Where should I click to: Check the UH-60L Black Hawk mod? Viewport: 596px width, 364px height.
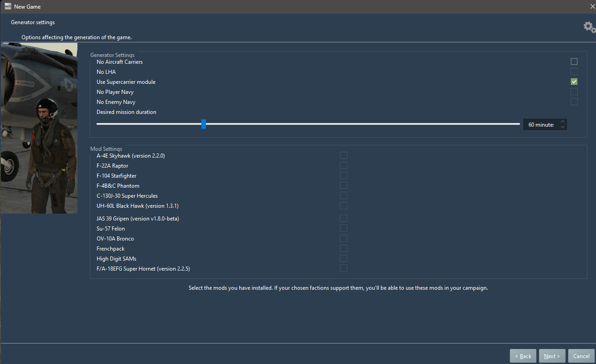point(344,205)
